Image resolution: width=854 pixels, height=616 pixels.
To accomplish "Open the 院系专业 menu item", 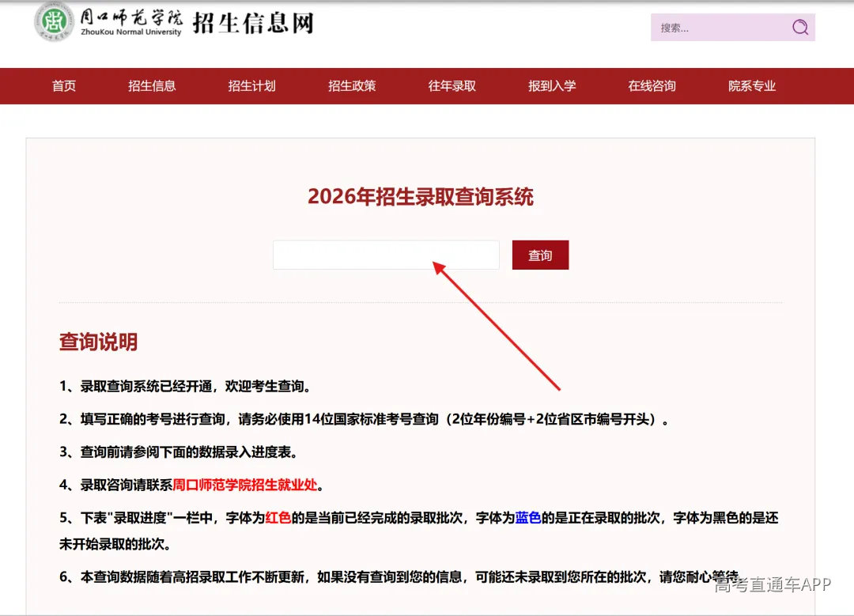I will [x=752, y=86].
